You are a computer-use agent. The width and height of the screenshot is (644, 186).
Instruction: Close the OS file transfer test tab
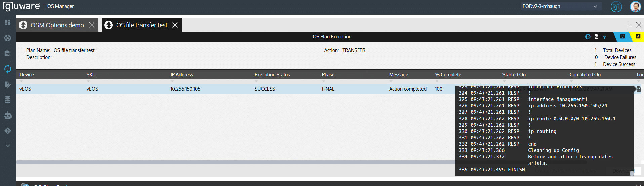point(175,25)
